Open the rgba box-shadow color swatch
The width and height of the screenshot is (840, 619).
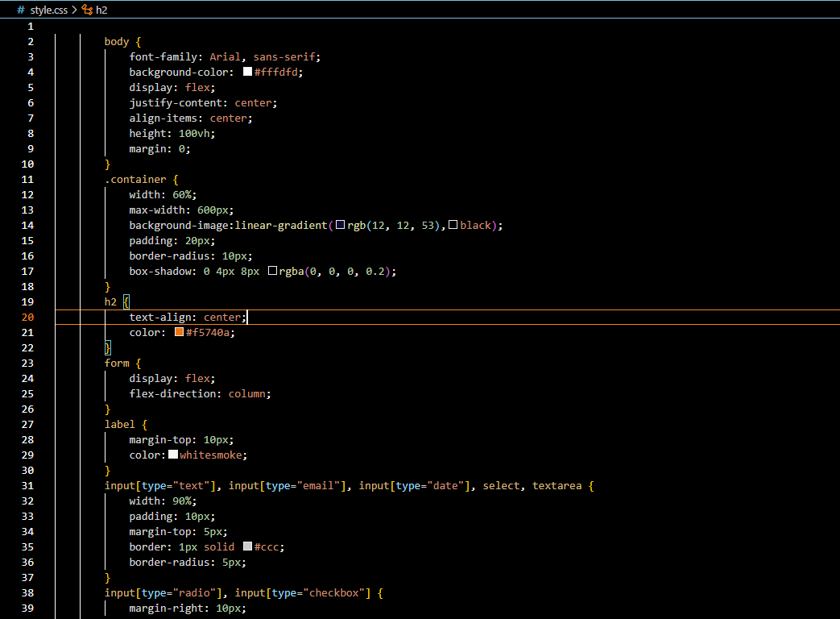click(x=273, y=271)
